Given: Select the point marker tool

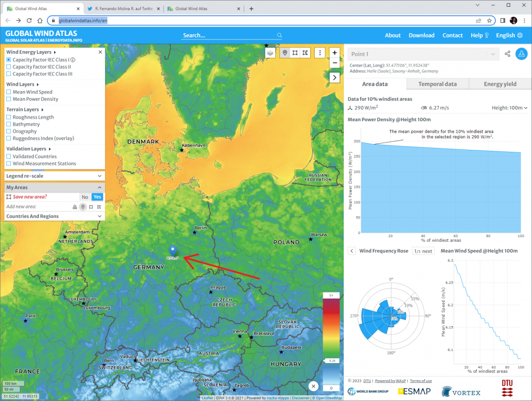Looking at the screenshot, I should [285, 53].
